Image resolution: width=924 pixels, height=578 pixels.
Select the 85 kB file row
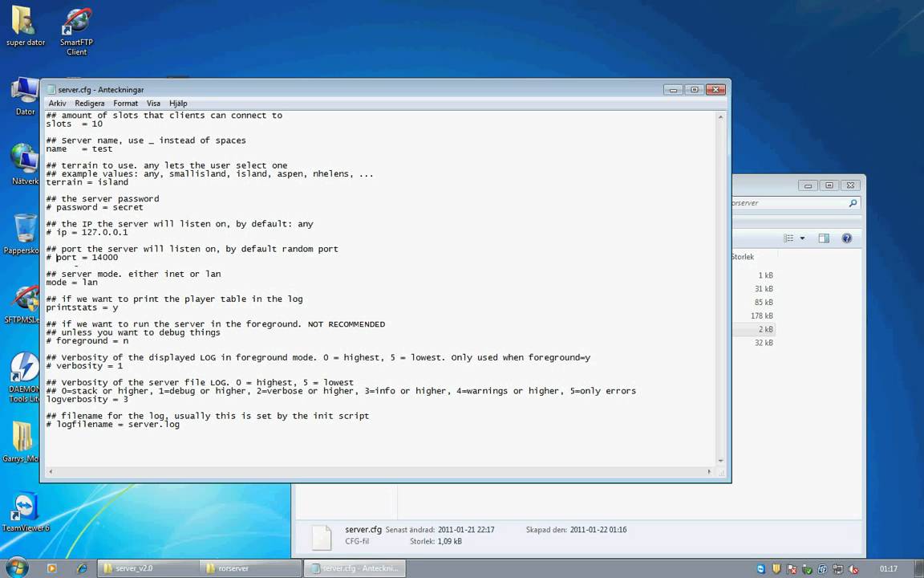point(756,303)
